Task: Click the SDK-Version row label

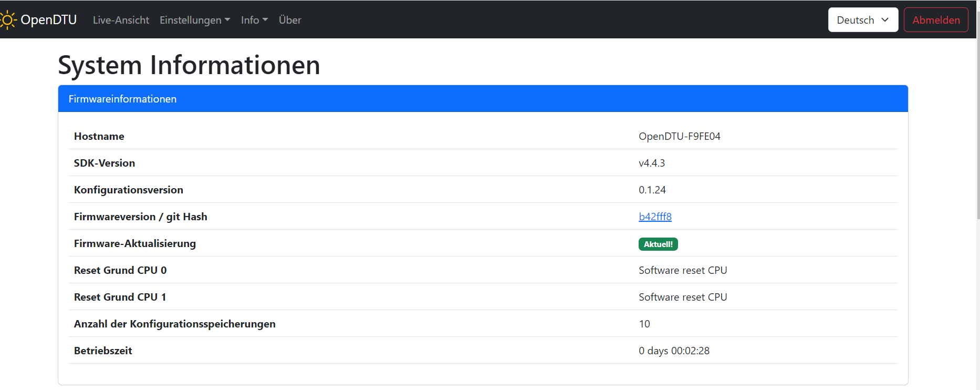Action: pyautogui.click(x=105, y=163)
